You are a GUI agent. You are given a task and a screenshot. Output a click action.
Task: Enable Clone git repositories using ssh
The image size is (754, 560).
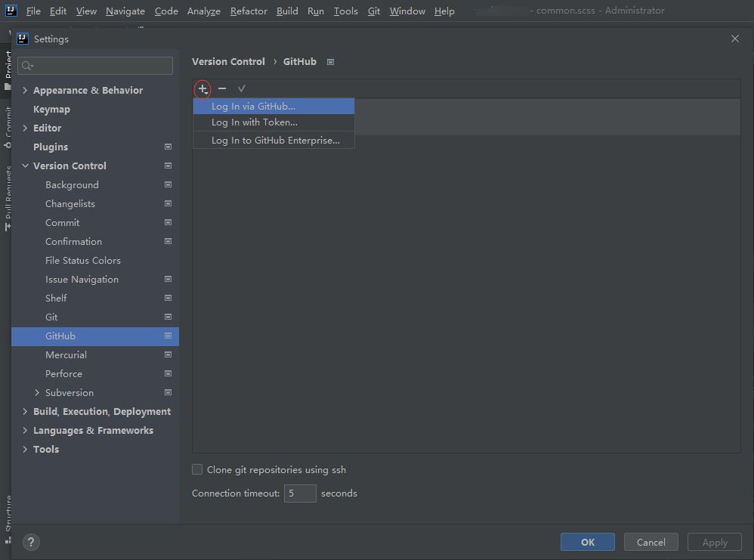pos(197,469)
